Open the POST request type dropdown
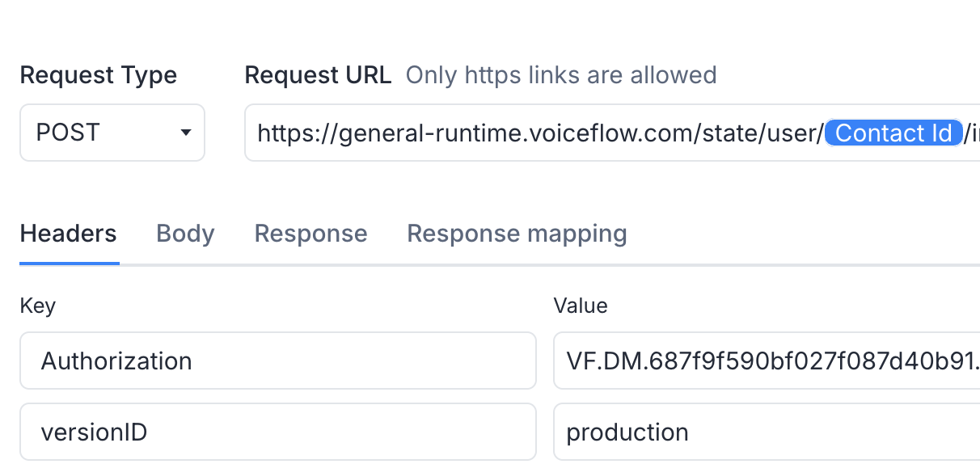The width and height of the screenshot is (980, 464). click(x=112, y=133)
